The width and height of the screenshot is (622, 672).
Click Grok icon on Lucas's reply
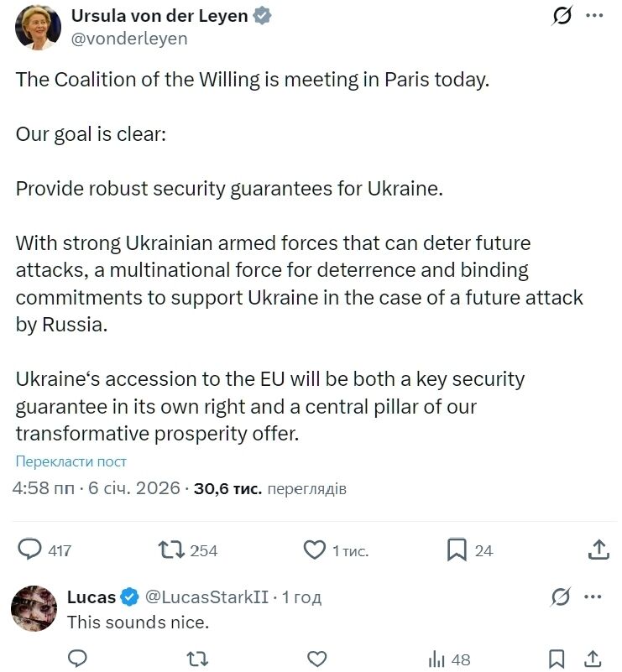(559, 597)
